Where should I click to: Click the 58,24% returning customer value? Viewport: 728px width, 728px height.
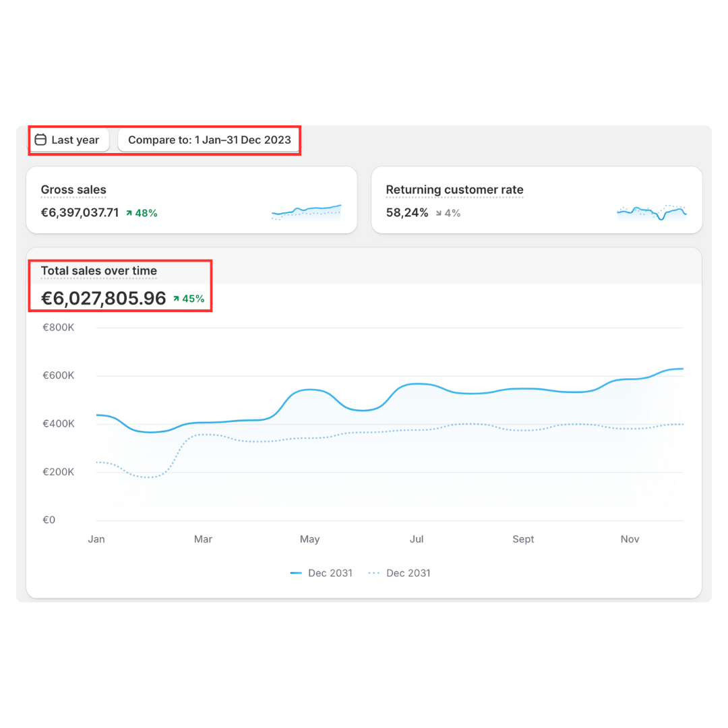[x=406, y=213]
